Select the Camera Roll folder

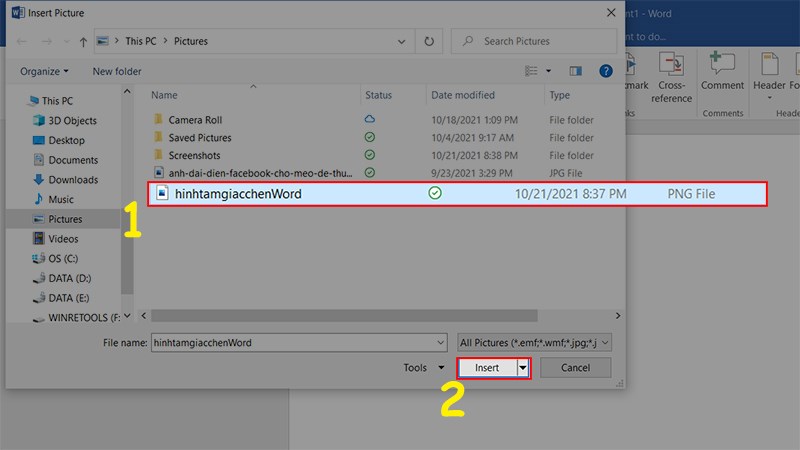(x=195, y=120)
